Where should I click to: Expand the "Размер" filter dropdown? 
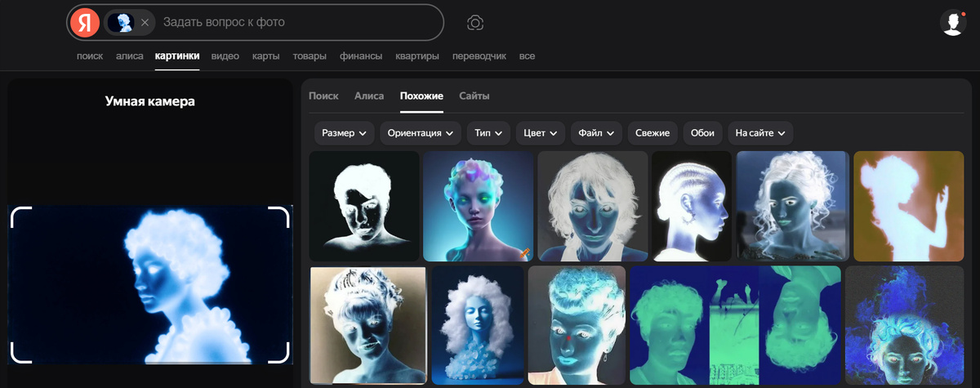tap(345, 133)
